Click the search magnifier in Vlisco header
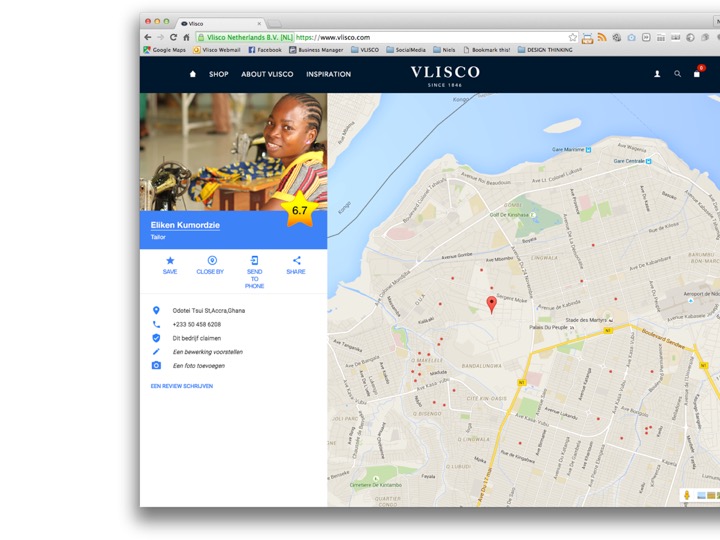720x540 pixels. click(x=677, y=74)
